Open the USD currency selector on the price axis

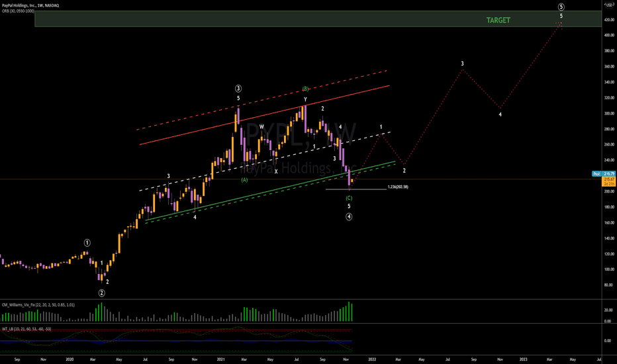tap(609, 5)
